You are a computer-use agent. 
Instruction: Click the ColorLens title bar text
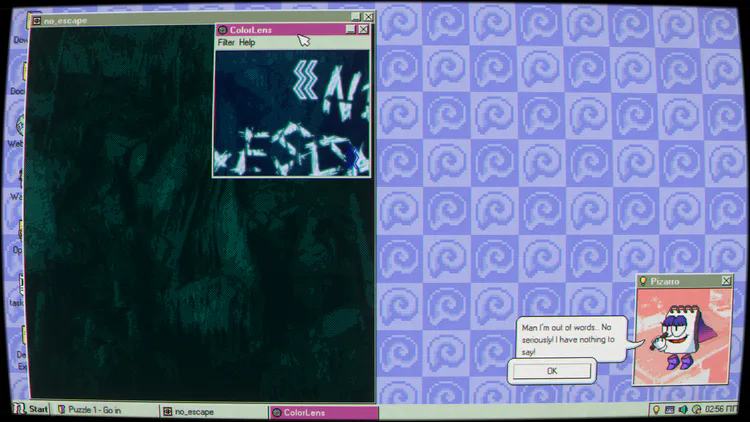[251, 30]
